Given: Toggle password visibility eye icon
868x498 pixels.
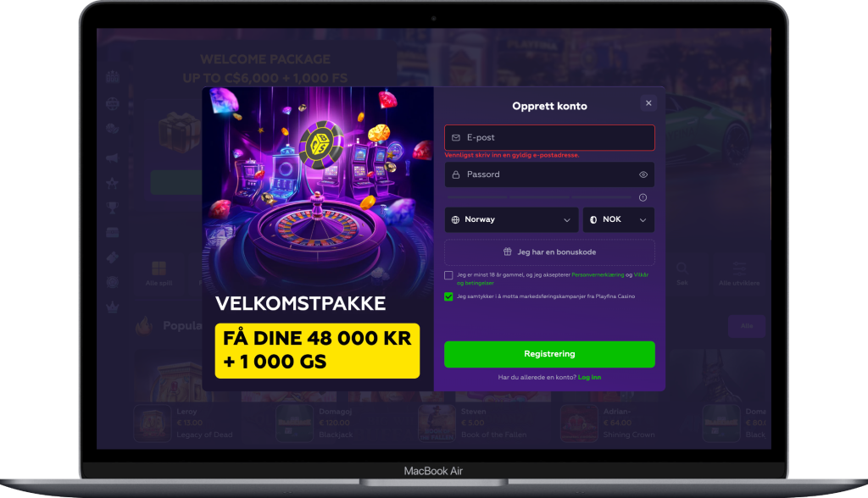Looking at the screenshot, I should pos(643,174).
